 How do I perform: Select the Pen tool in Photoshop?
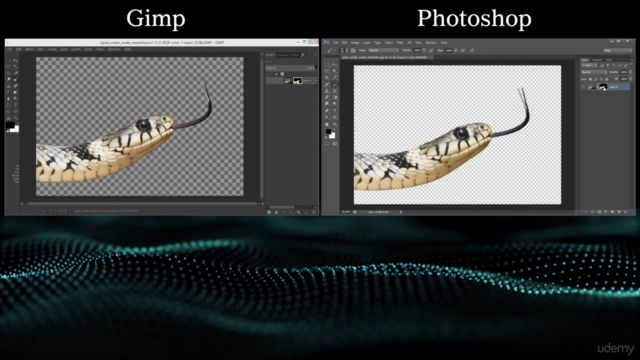click(x=327, y=111)
